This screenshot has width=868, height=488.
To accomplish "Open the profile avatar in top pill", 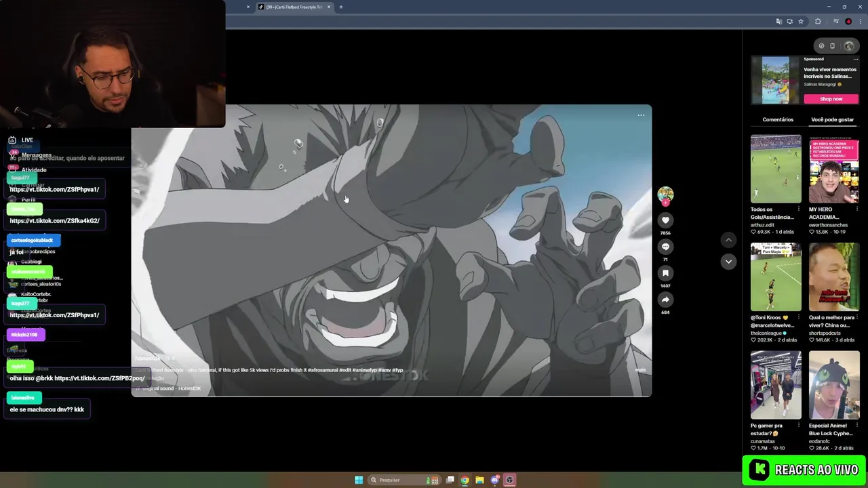I will point(849,46).
